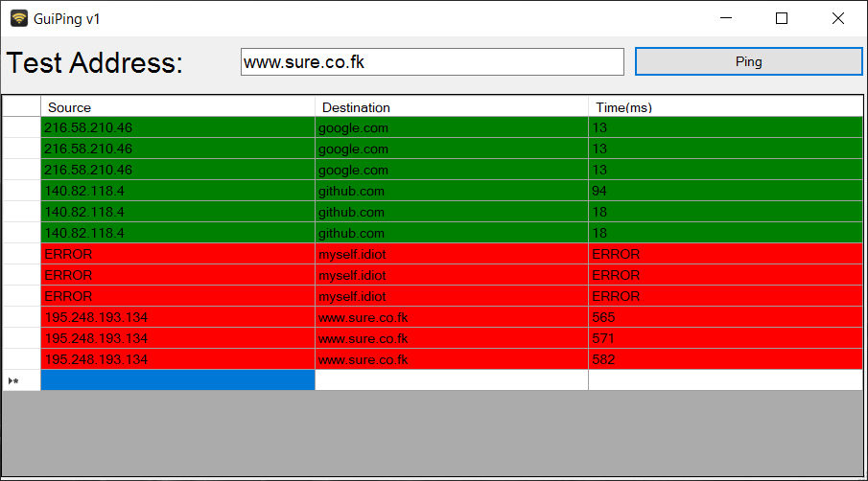Viewport: 868px width, 481px height.
Task: Select 195.248.193.134 in the 582 ms row
Action: [x=177, y=359]
